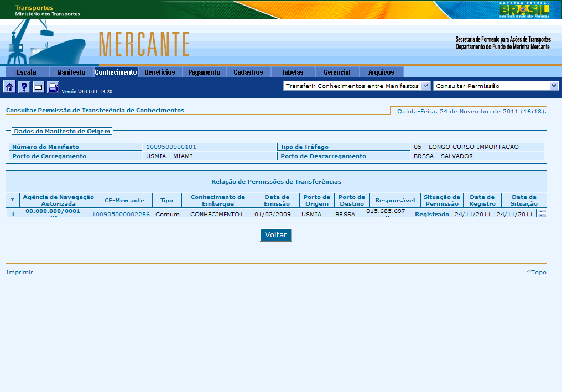Click the printer icon in toolbar

click(x=53, y=87)
